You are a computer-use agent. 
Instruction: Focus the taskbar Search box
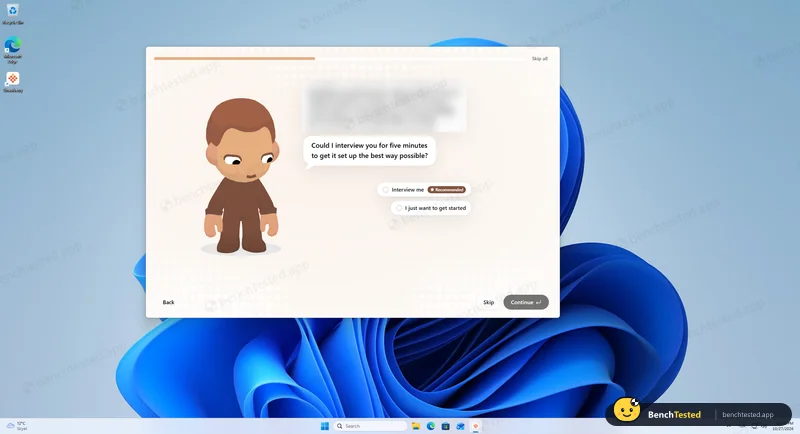click(370, 426)
